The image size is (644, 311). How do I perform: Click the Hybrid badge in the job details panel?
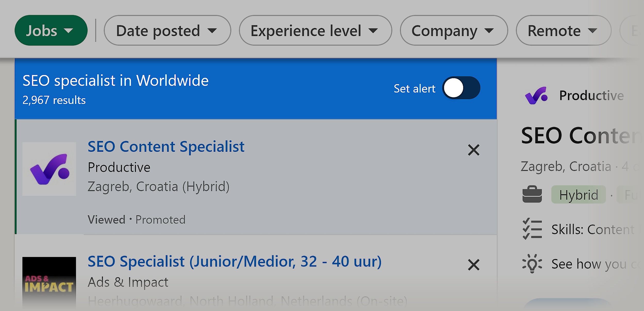(579, 195)
